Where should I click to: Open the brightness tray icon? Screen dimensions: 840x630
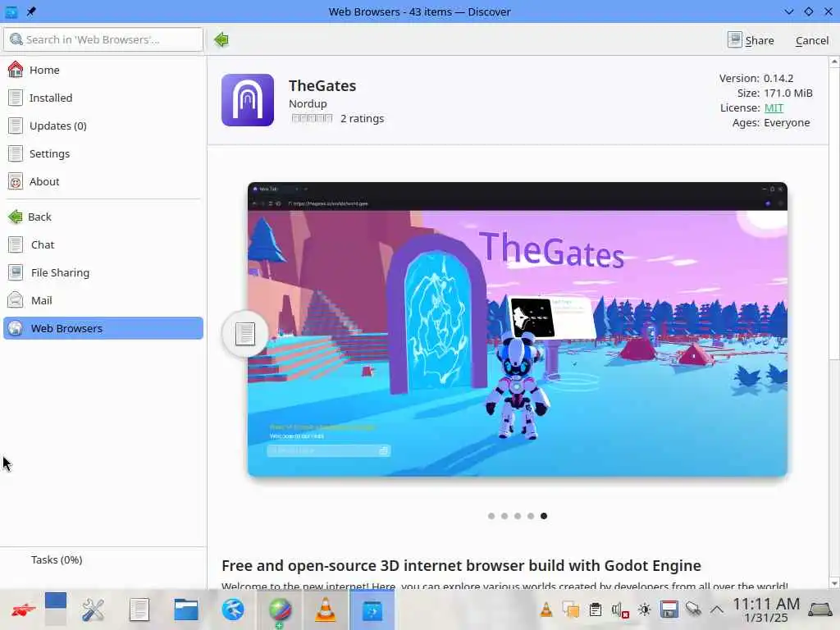pos(645,609)
